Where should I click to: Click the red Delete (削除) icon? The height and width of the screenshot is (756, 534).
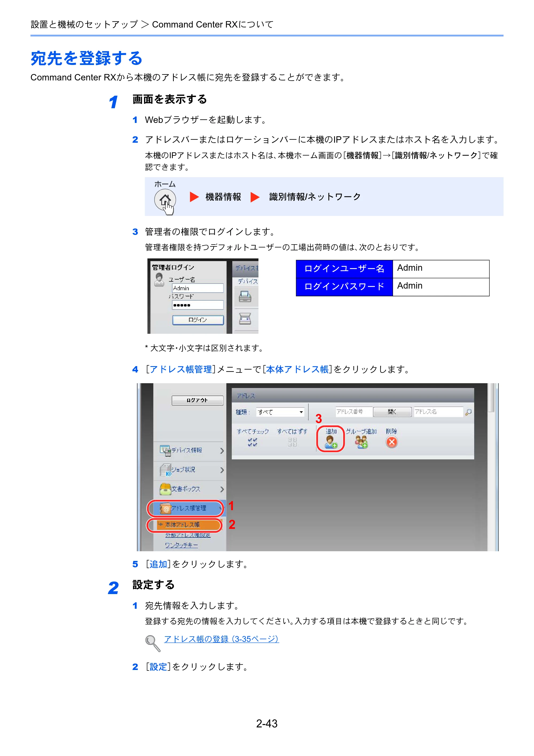pos(391,442)
